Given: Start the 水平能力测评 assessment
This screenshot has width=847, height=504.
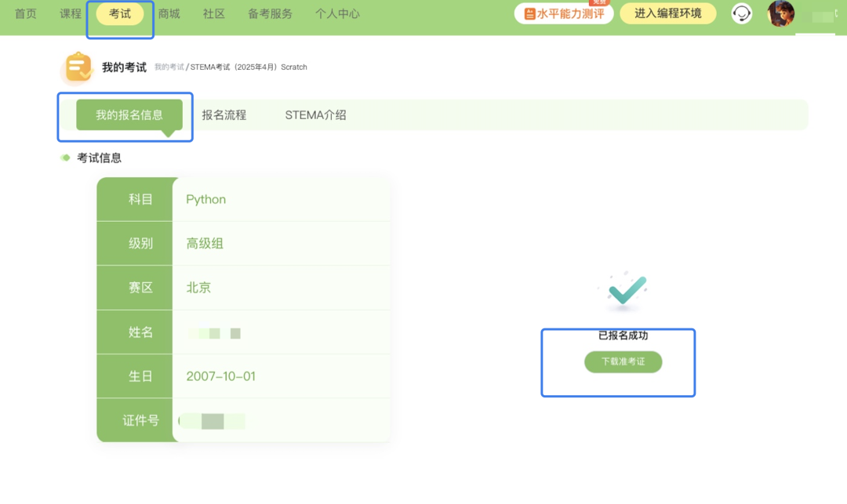Looking at the screenshot, I should pos(564,13).
